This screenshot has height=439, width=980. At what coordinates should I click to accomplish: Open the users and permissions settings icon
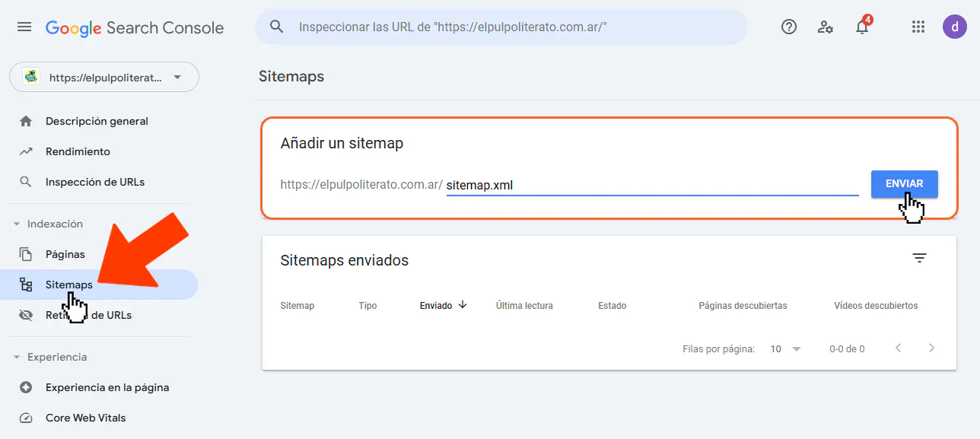pos(825,26)
